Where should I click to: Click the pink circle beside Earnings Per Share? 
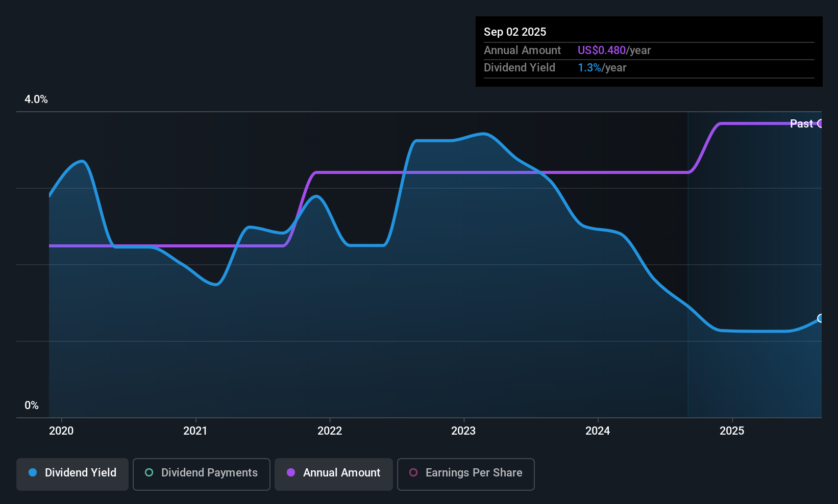(413, 473)
